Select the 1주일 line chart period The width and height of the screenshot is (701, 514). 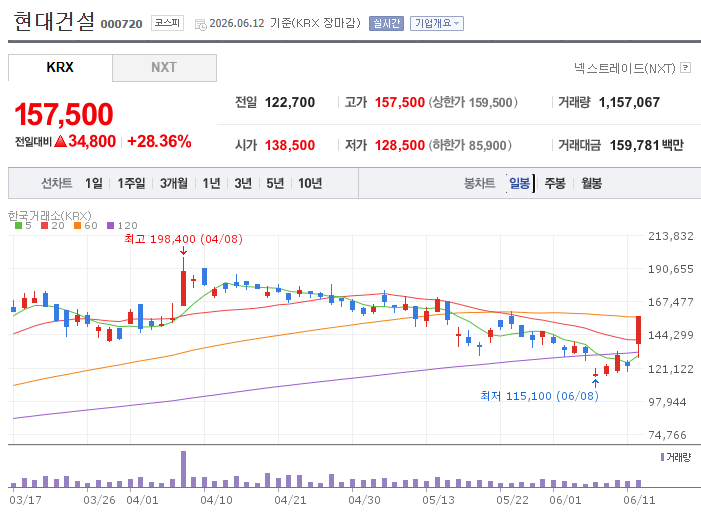131,183
